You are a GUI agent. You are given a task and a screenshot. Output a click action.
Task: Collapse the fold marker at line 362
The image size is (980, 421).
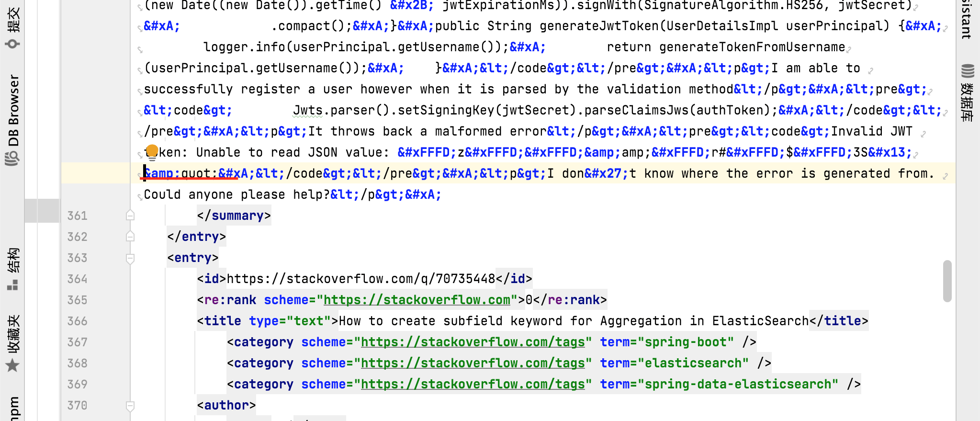[x=130, y=237]
